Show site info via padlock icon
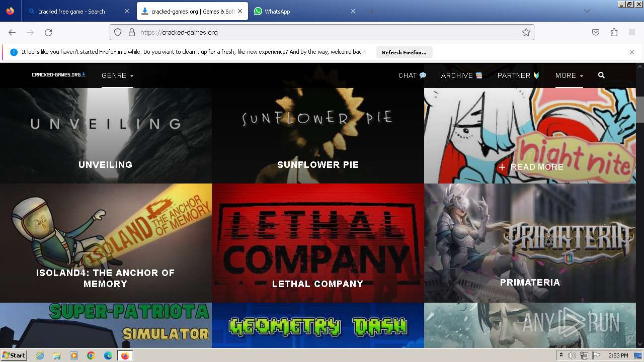 pos(131,32)
